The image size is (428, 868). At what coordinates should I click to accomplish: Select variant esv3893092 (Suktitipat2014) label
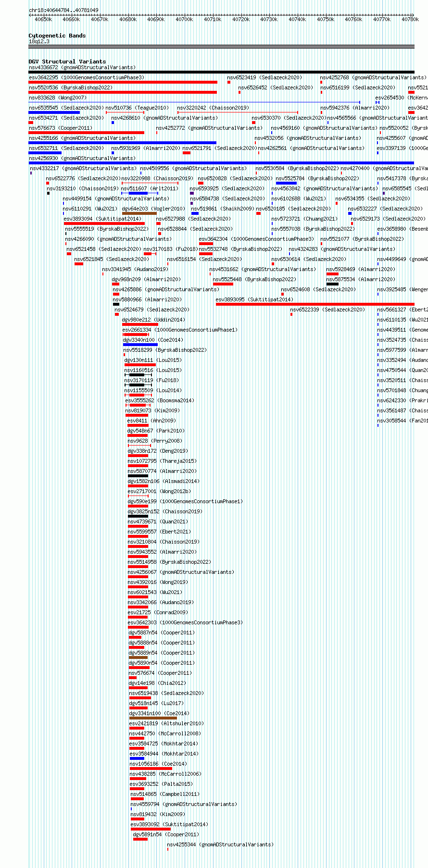[169, 824]
